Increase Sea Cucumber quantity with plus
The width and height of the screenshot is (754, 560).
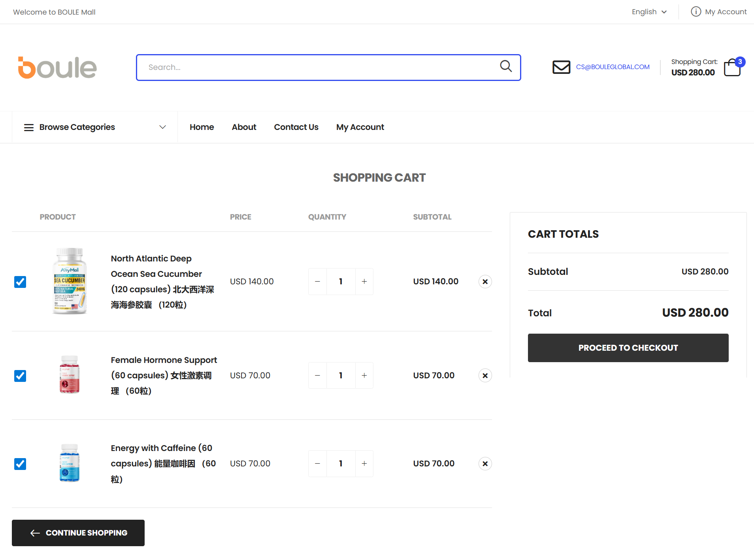click(364, 282)
